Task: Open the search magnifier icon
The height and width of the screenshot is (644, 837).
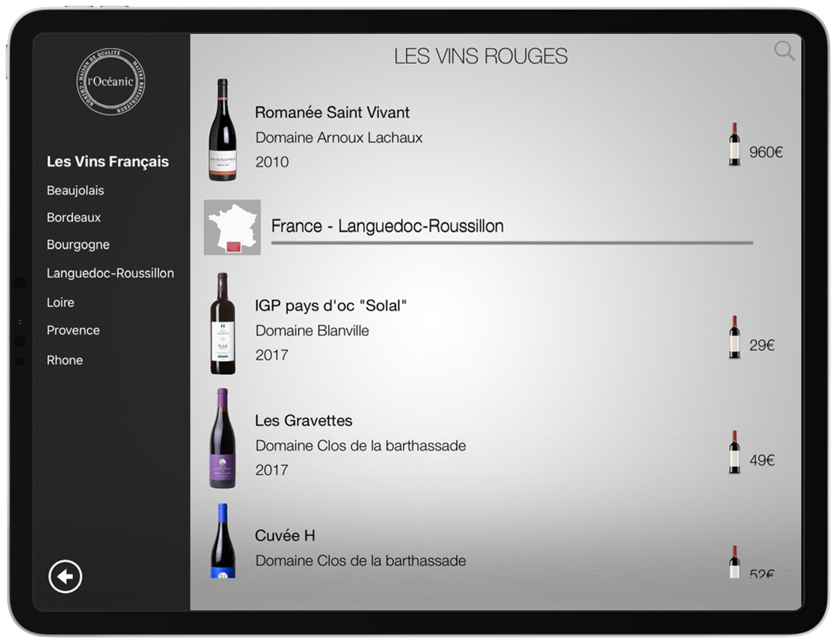Action: pyautogui.click(x=784, y=51)
